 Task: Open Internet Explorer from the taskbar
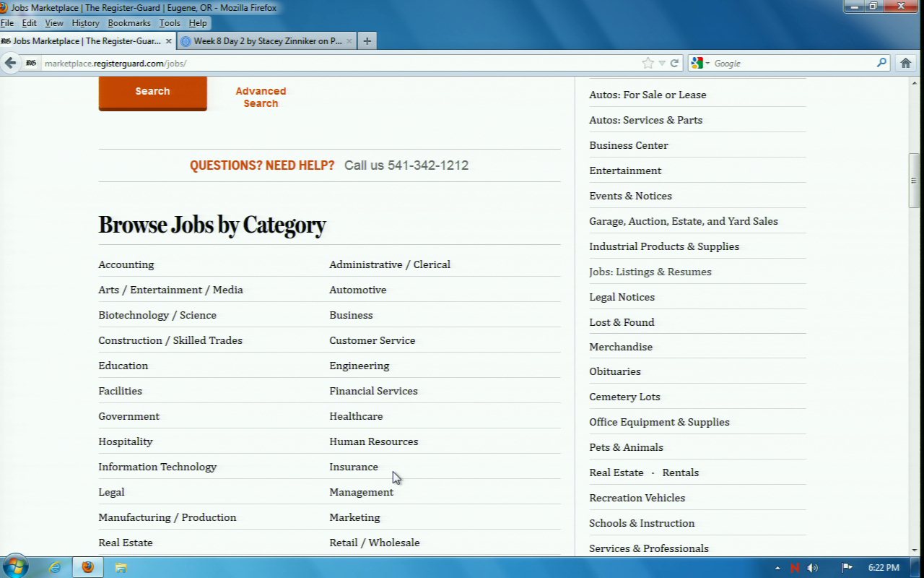(55, 567)
